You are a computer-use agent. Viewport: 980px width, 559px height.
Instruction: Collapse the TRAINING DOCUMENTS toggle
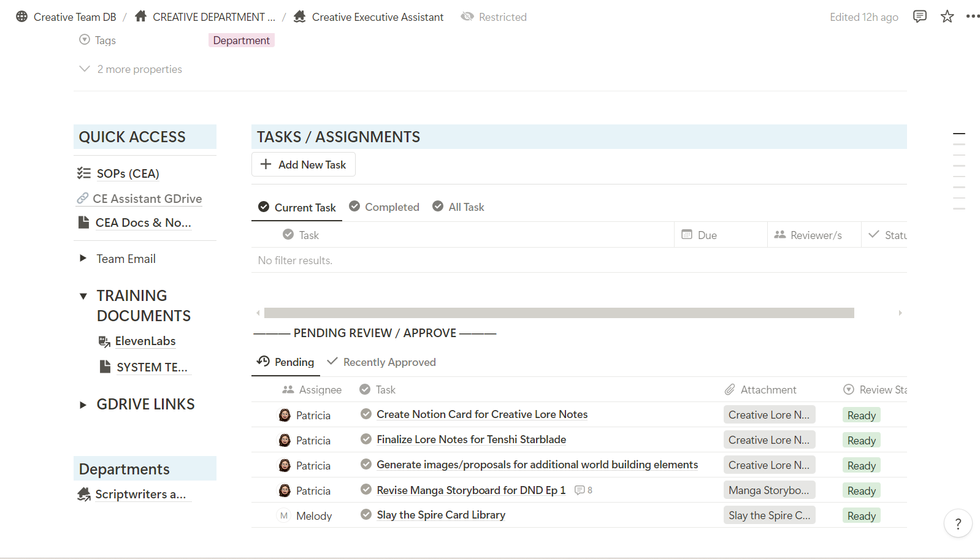click(83, 296)
